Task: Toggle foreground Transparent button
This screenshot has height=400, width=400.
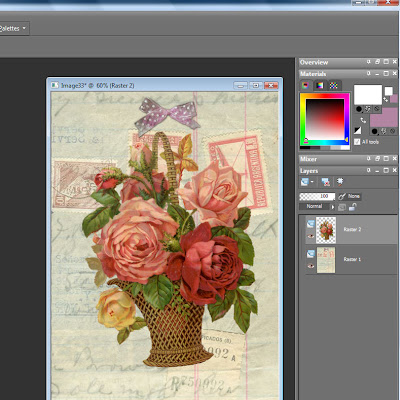Action: [x=377, y=109]
